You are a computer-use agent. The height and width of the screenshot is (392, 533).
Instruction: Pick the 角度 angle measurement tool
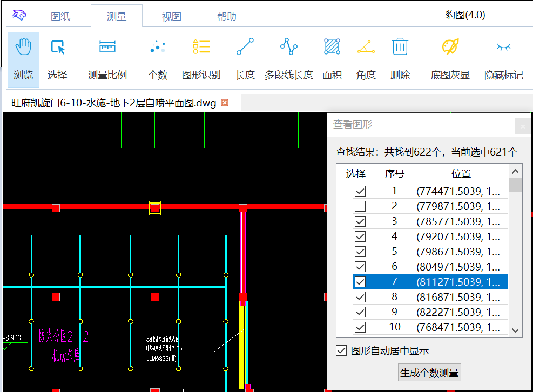point(366,60)
